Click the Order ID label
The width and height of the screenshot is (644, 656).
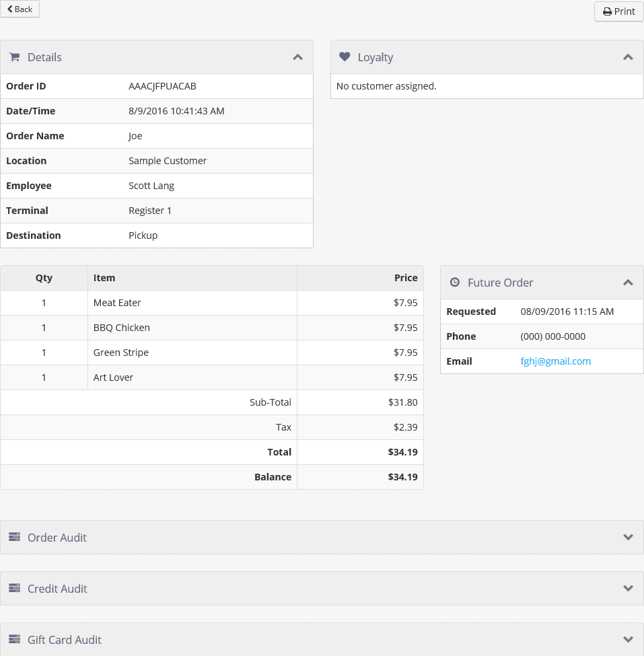click(x=26, y=86)
